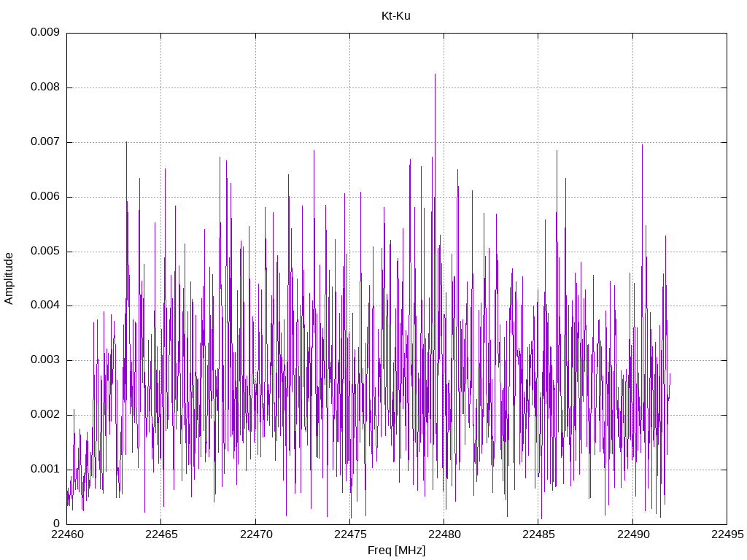The image size is (747, 560).
Task: Click the 0.005 y-axis tick label
Action: click(x=45, y=251)
